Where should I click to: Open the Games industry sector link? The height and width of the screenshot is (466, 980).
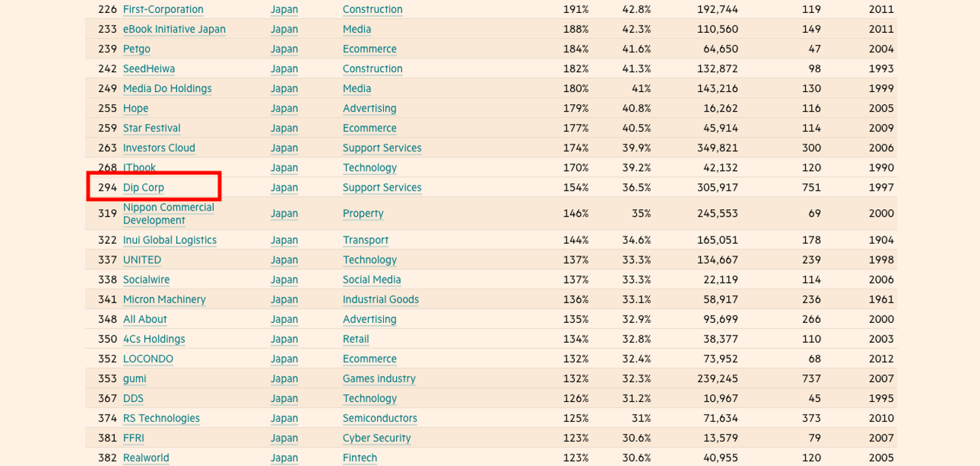coord(379,379)
